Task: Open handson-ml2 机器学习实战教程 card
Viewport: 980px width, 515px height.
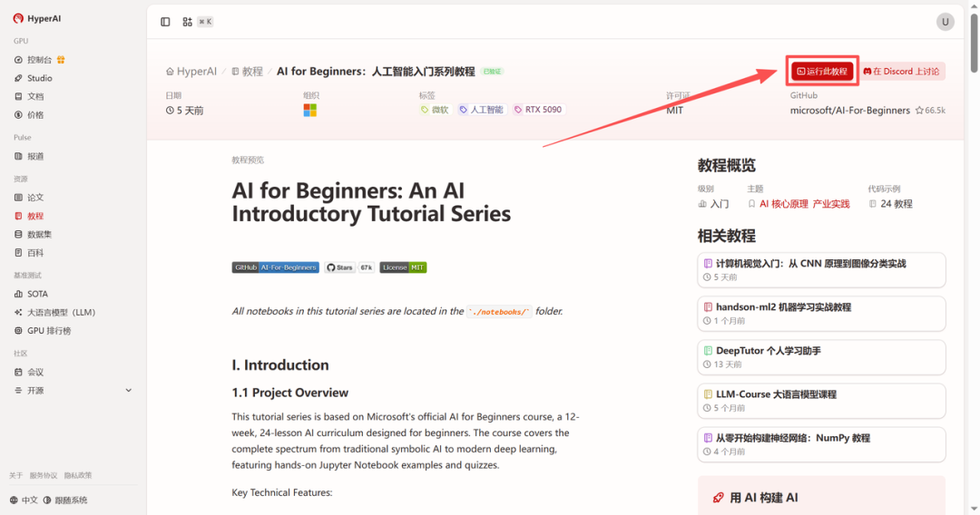Action: (x=821, y=314)
